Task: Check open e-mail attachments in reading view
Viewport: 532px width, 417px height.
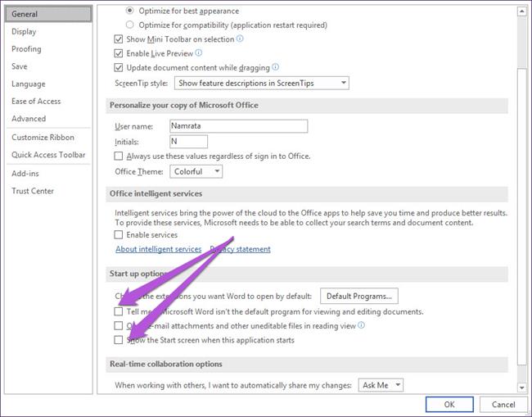Action: 119,326
